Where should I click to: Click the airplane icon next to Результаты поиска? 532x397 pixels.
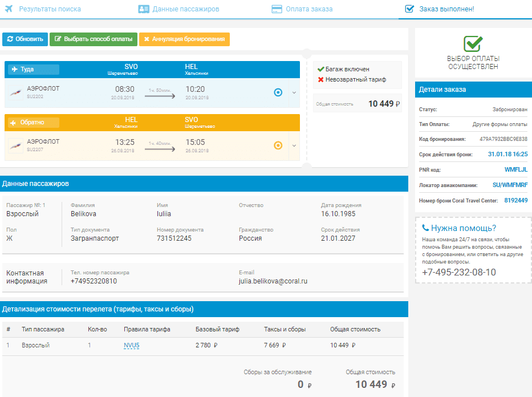[x=9, y=9]
